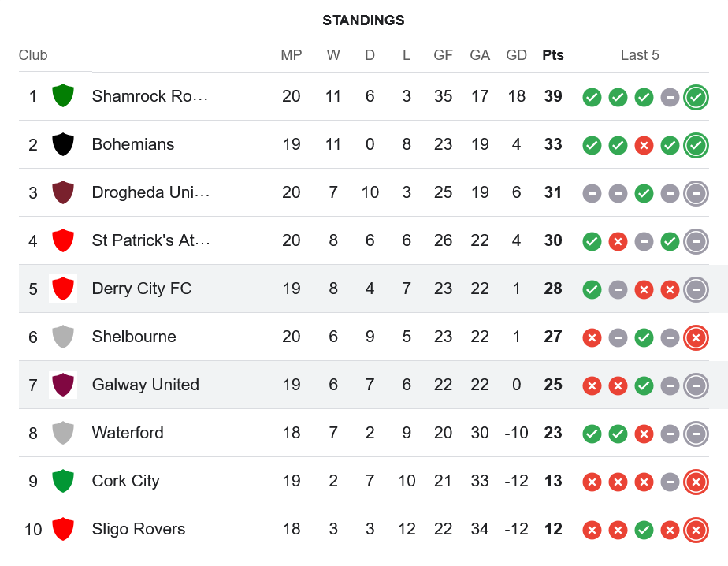Sort standings by Pts column header

553,55
